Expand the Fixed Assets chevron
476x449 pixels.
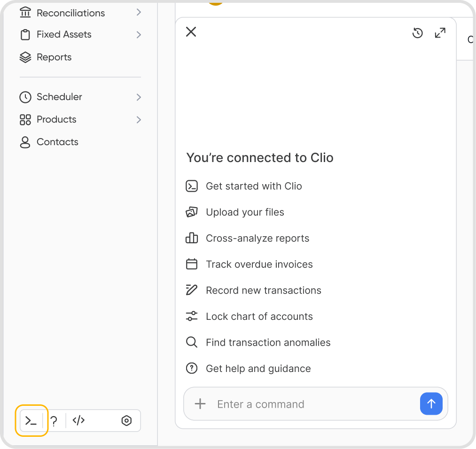tap(139, 35)
